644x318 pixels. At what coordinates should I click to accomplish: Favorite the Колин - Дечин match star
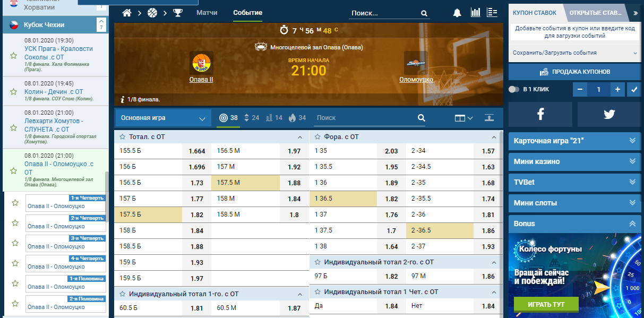point(14,91)
